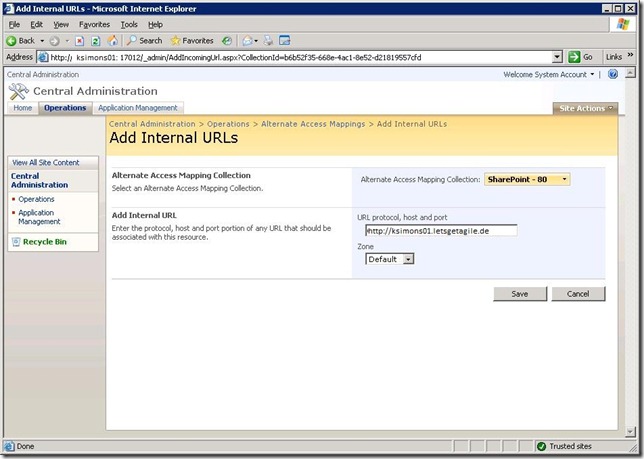
Task: Click the Central Administration top-left site link
Action: point(43,74)
